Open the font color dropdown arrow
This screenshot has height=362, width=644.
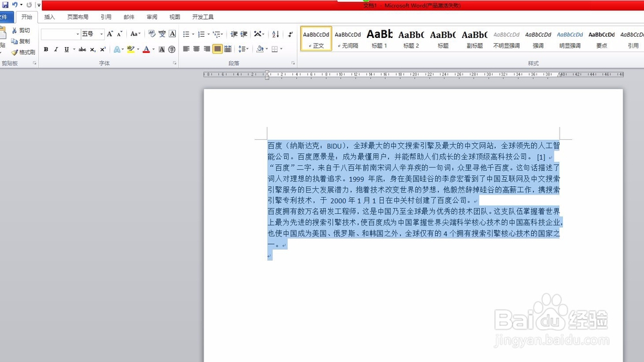(x=154, y=50)
